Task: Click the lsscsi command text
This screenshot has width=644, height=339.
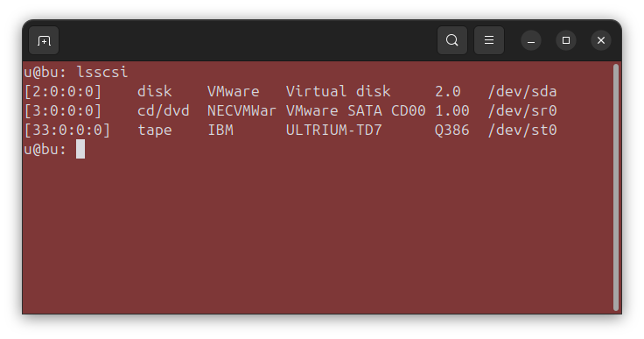Action: click(102, 72)
